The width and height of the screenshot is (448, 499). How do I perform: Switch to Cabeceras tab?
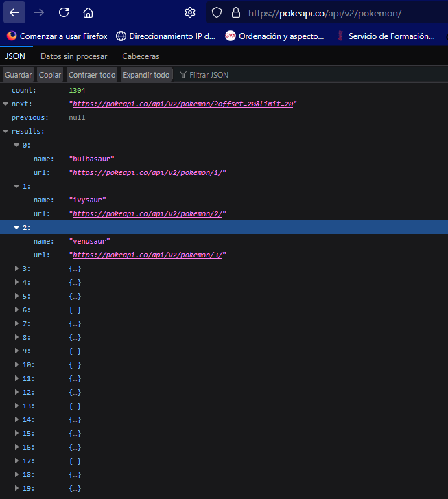pos(141,56)
